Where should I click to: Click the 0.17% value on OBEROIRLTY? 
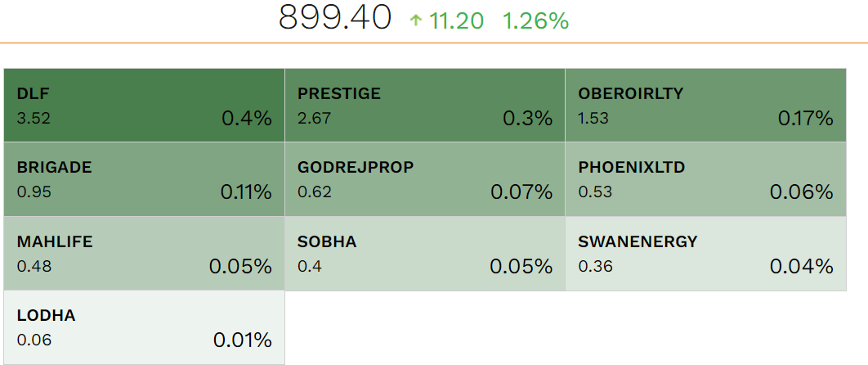805,119
